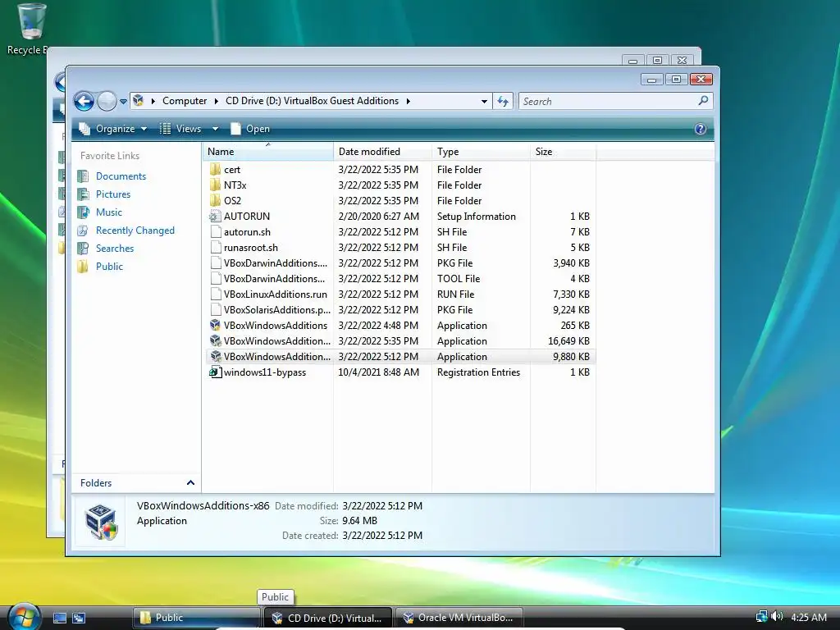Screen dimensions: 840x630
Task: Select the AUTORUN setup file icon
Action: tap(216, 216)
